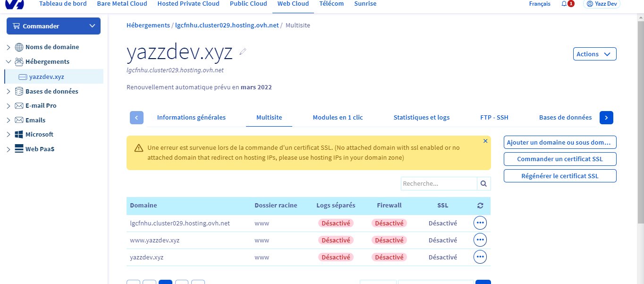Close the SSL error warning banner
The height and width of the screenshot is (284, 644).
pyautogui.click(x=485, y=141)
